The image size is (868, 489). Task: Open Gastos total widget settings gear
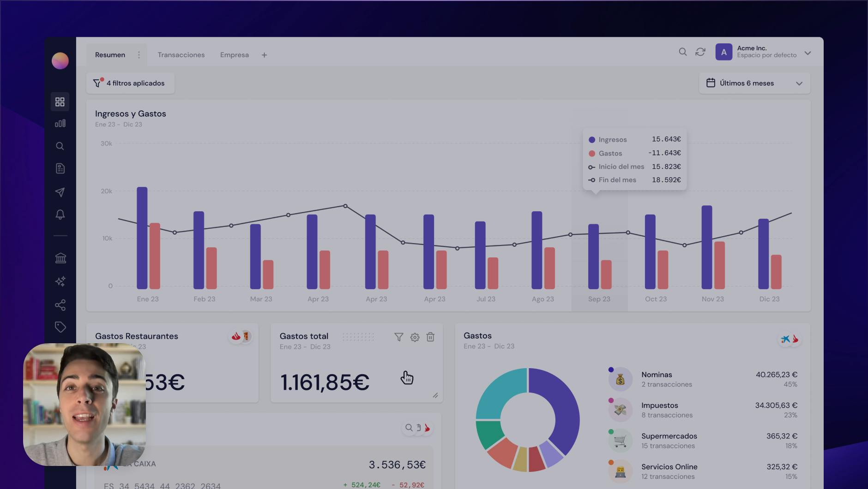point(415,337)
